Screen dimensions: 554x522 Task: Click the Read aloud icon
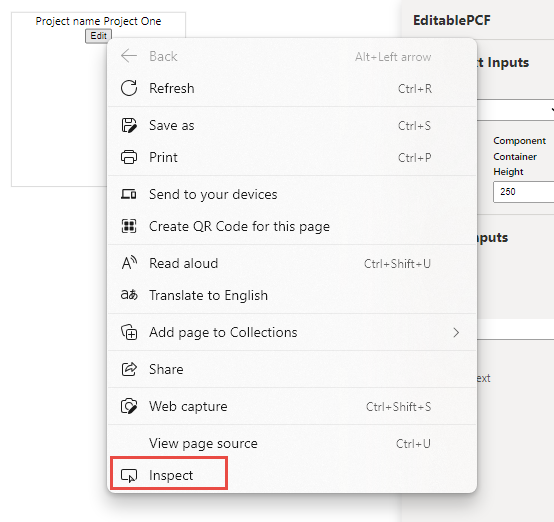tap(129, 263)
